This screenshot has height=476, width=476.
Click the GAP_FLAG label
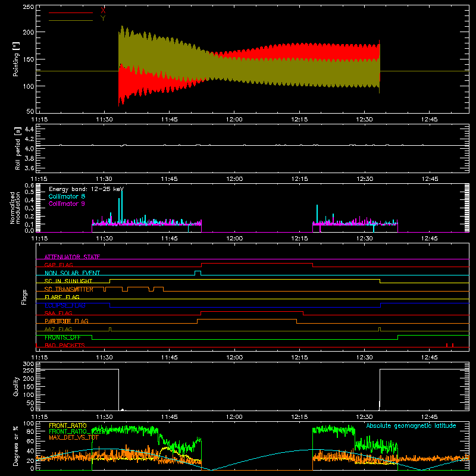[x=58, y=265]
